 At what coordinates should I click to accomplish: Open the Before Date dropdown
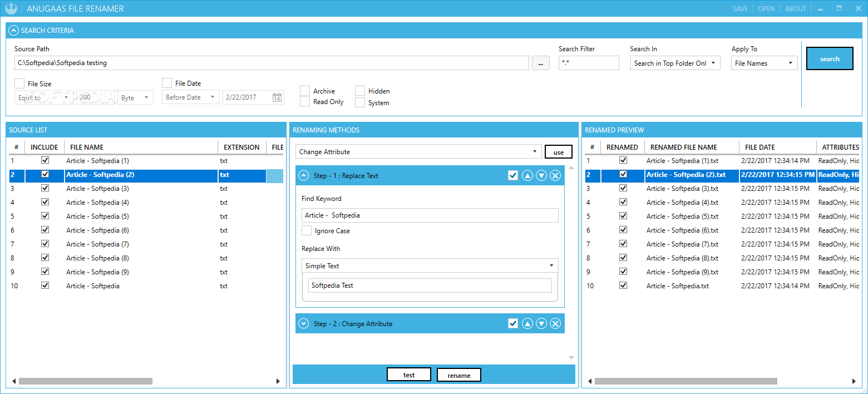[191, 97]
